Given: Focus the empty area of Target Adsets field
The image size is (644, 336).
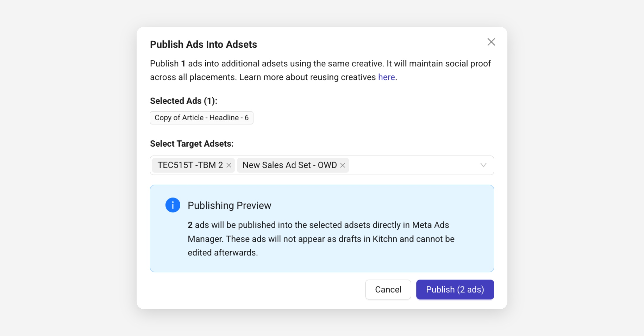Looking at the screenshot, I should click(x=413, y=165).
